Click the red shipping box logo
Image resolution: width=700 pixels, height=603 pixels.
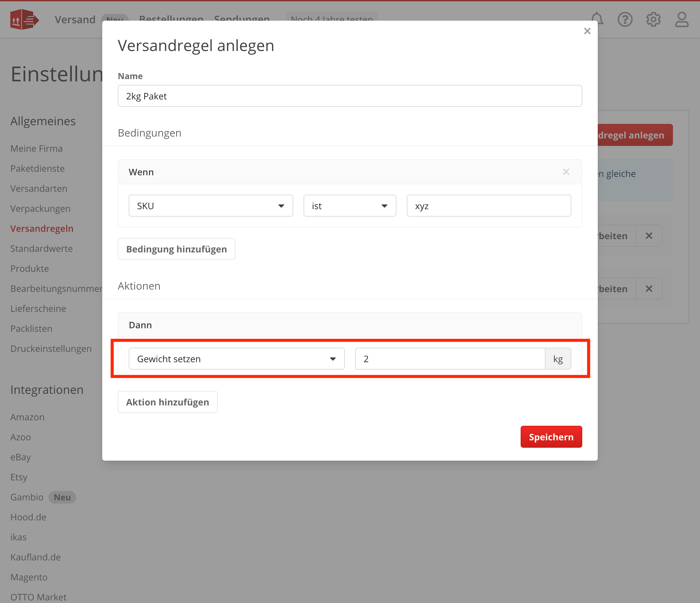[x=24, y=20]
